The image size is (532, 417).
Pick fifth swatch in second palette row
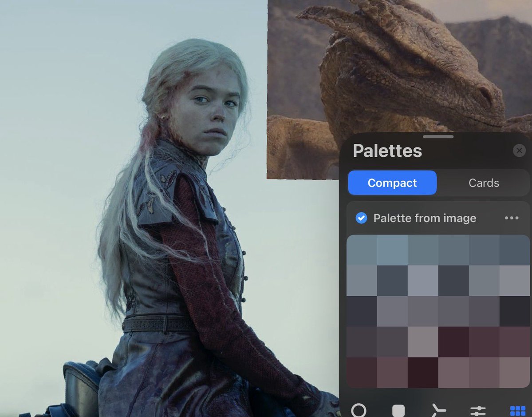[484, 281]
